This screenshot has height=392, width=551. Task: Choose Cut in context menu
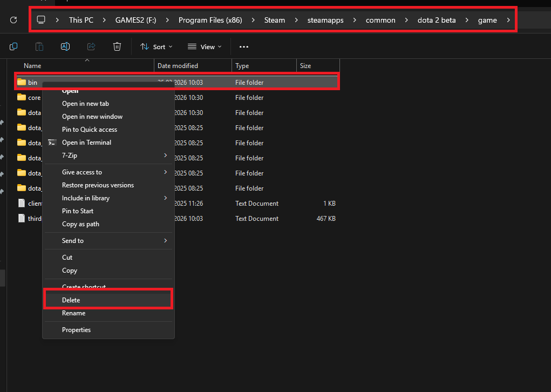coord(108,258)
